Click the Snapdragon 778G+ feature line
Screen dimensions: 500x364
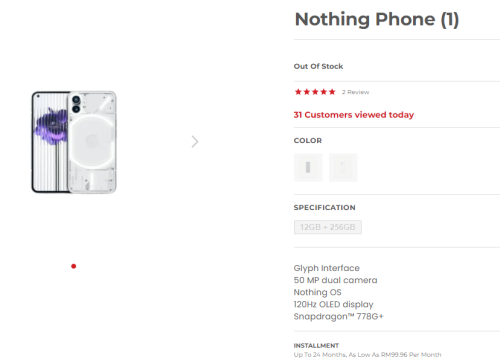coord(338,316)
